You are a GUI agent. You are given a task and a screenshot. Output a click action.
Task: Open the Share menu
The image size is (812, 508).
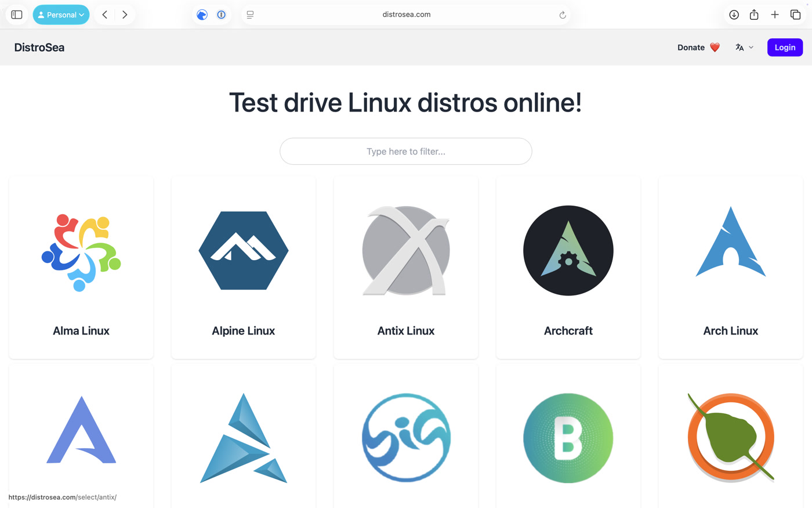[754, 15]
